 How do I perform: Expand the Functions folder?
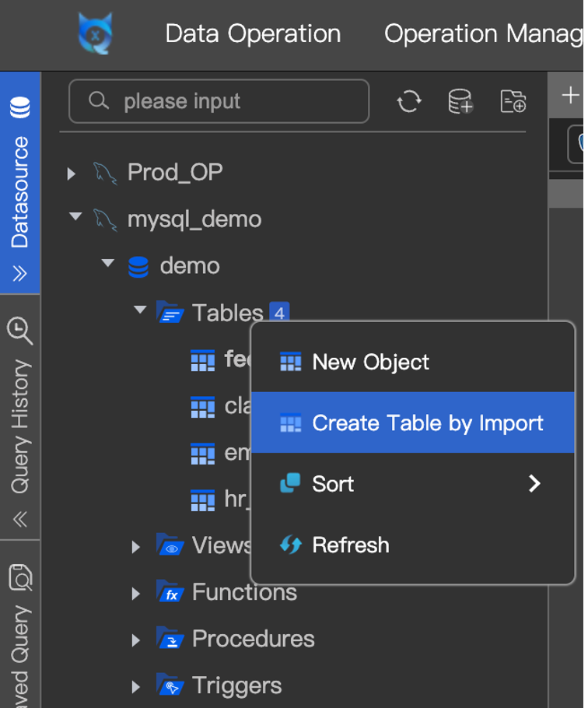[x=136, y=594]
